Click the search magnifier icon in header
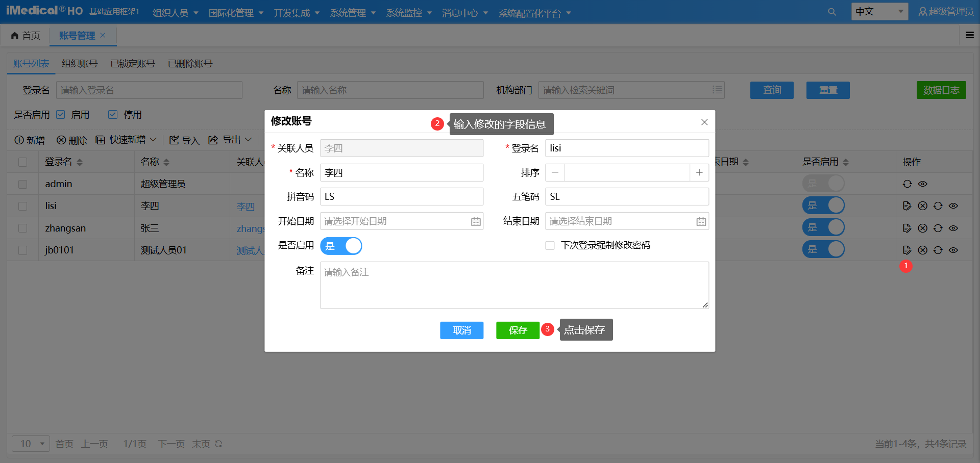This screenshot has width=980, height=463. tap(832, 12)
